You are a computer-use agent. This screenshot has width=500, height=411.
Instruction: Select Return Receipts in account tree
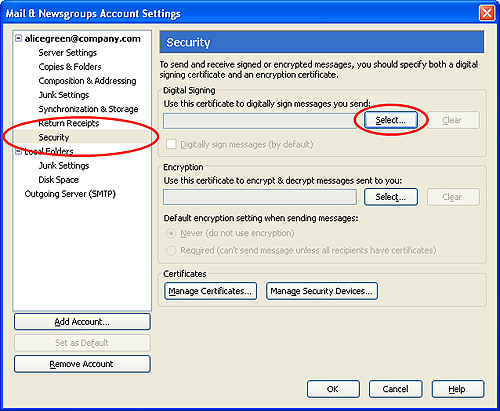(69, 123)
